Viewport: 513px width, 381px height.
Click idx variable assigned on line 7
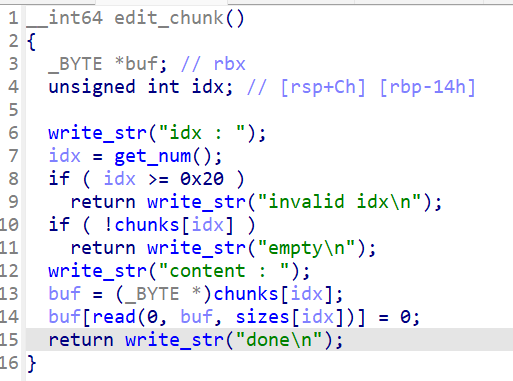coord(65,156)
